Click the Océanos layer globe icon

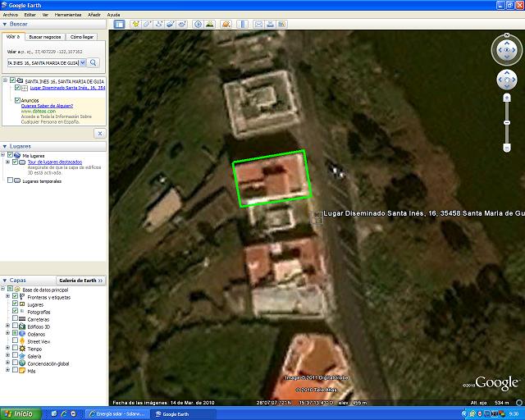22,334
